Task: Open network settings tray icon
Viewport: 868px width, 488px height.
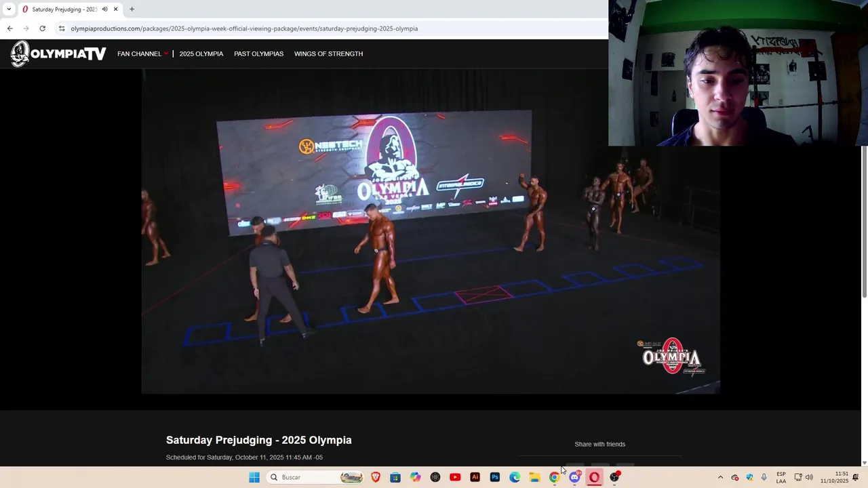Action: [x=798, y=477]
